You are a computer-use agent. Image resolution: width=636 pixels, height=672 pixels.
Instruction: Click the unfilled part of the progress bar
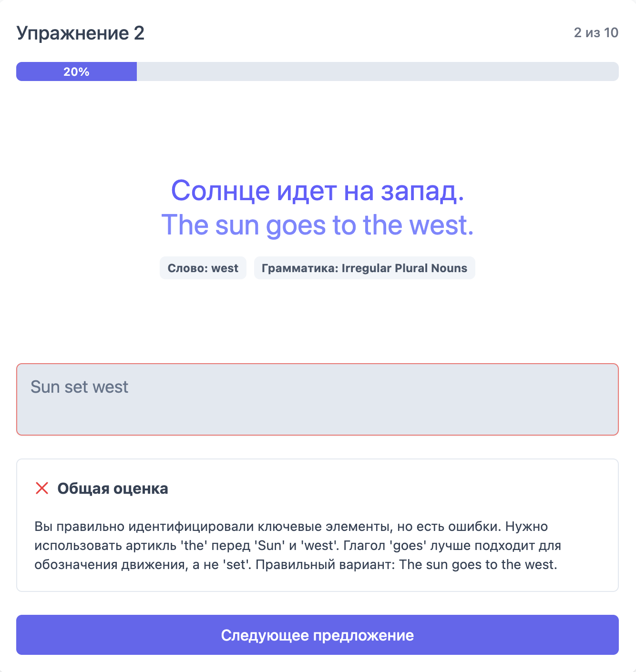378,71
